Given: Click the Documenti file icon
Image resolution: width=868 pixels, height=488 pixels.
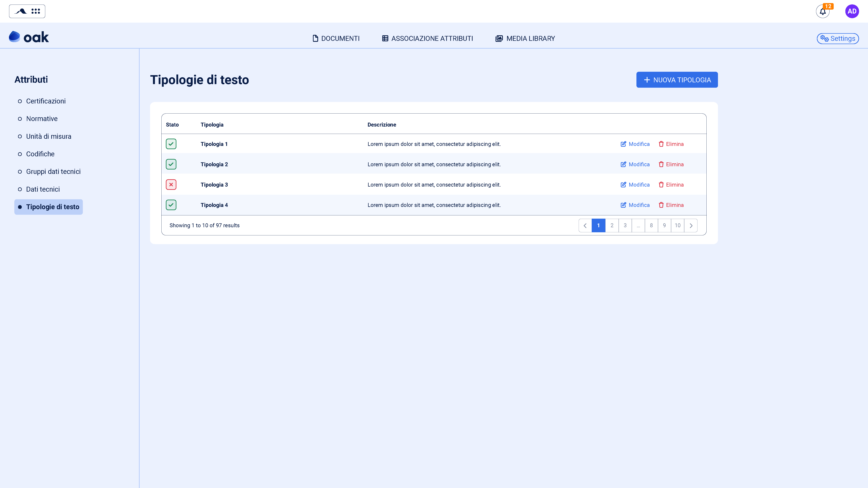Looking at the screenshot, I should pos(315,38).
